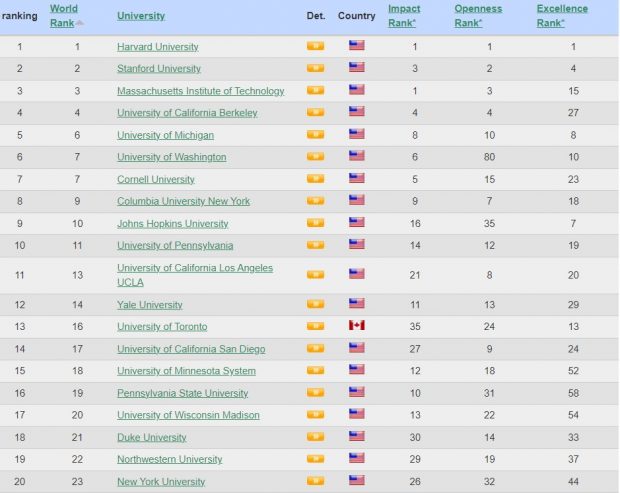Click details icon for University of Minnesota System

point(315,370)
